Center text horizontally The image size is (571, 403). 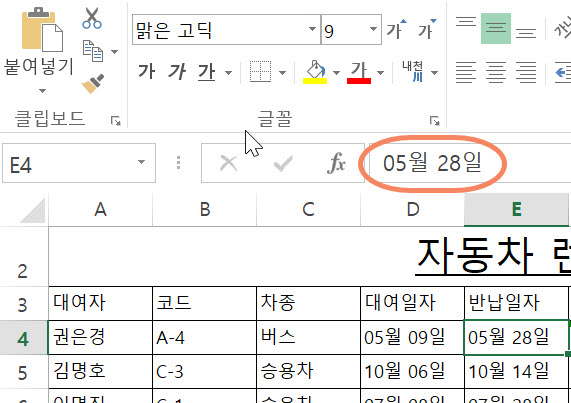tap(496, 72)
